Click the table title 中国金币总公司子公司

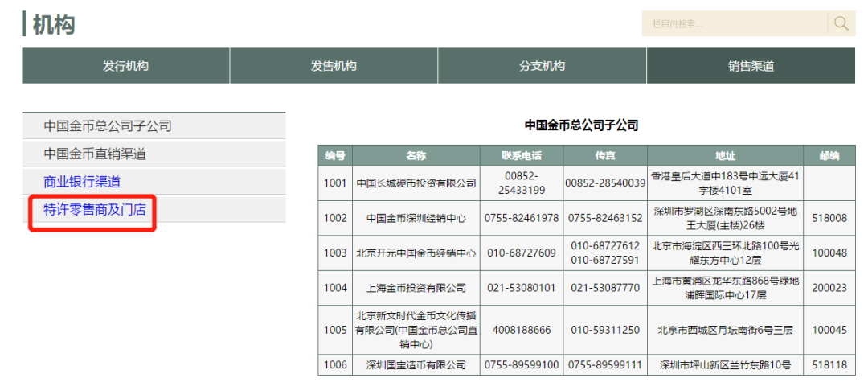click(x=581, y=125)
